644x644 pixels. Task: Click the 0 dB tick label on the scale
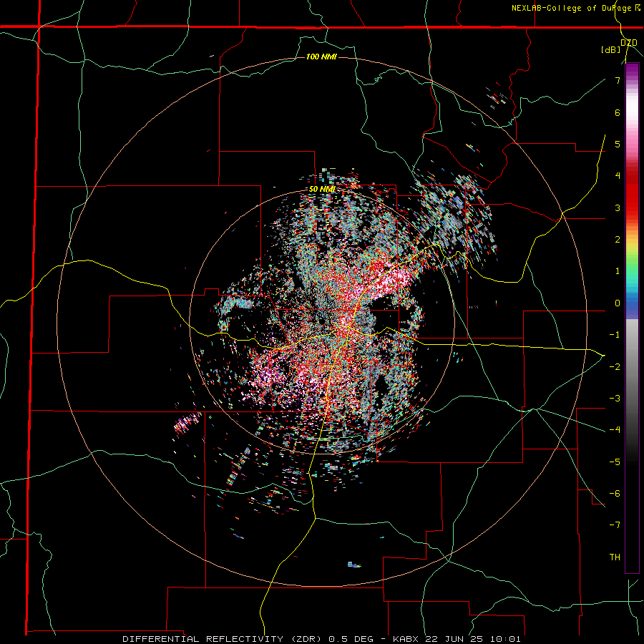click(618, 303)
